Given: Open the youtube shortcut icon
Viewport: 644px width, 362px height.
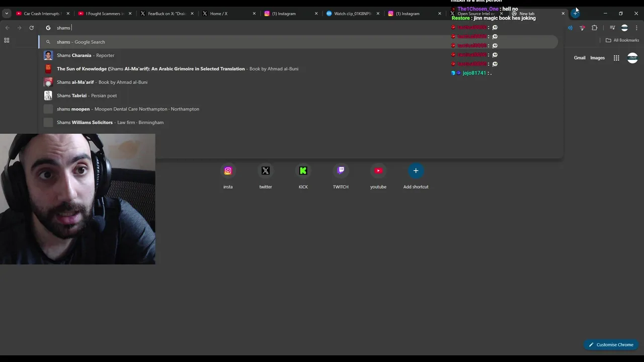Looking at the screenshot, I should pyautogui.click(x=378, y=171).
